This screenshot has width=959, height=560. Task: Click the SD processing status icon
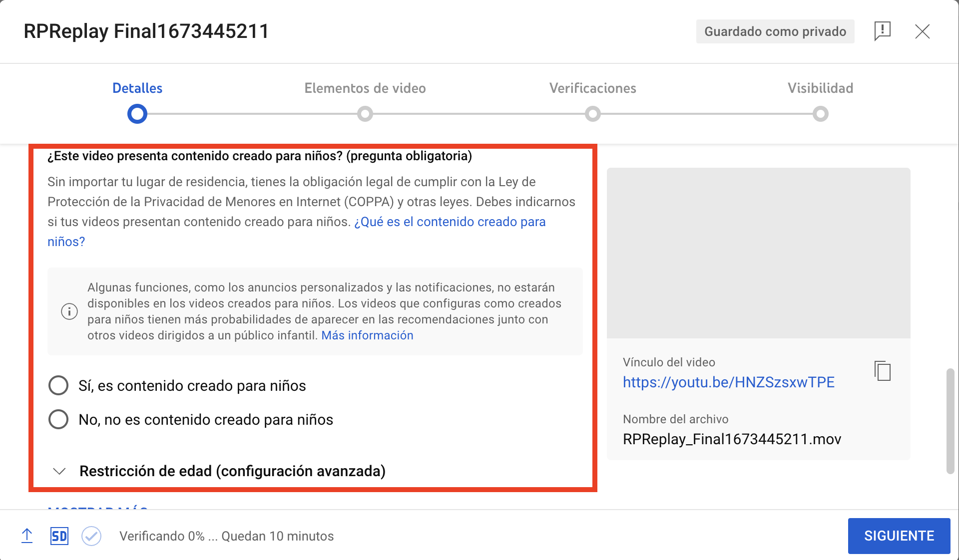click(59, 536)
